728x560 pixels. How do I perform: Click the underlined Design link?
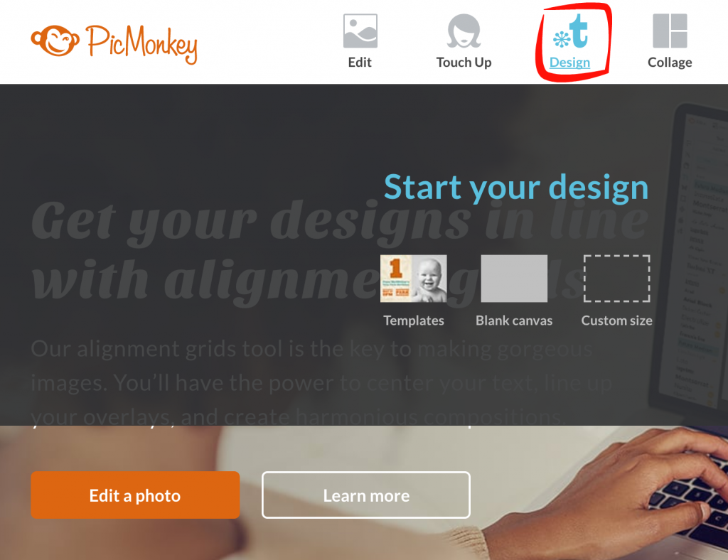coord(569,62)
